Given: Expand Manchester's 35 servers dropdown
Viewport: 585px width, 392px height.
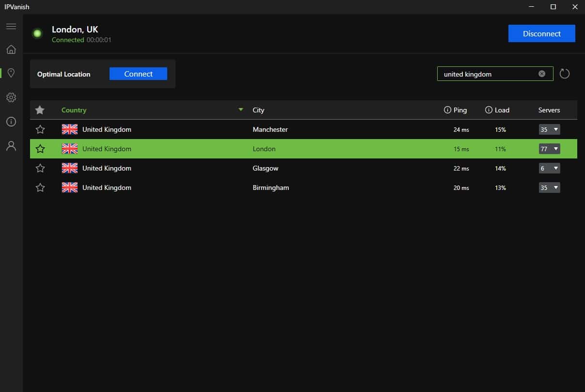Looking at the screenshot, I should (550, 129).
